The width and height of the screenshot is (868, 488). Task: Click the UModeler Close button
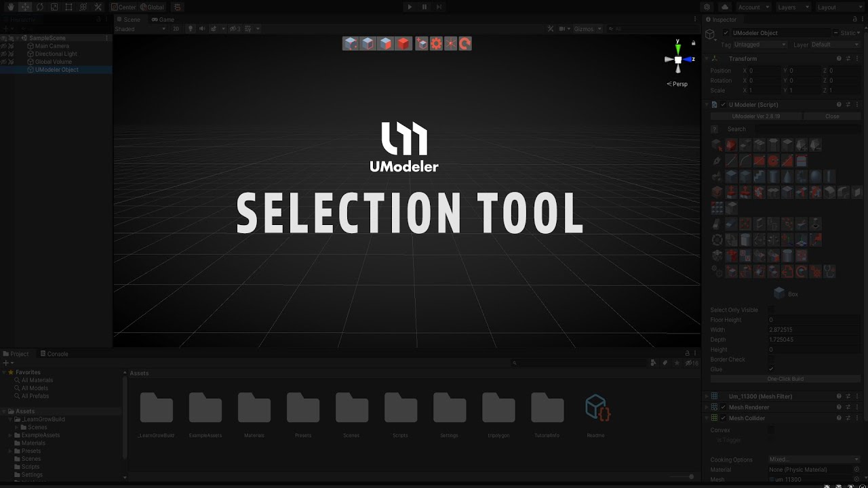click(832, 116)
